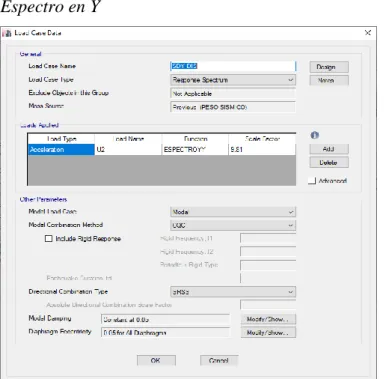Image resolution: width=386 pixels, height=379 pixels.
Task: Click the Mass Source field
Action: click(233, 107)
